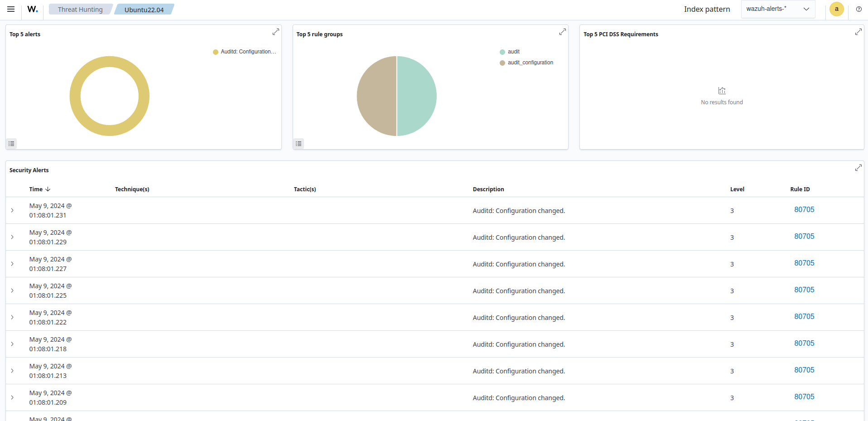Open the legend list under Top 5 alerts
Image resolution: width=868 pixels, height=421 pixels.
[11, 143]
